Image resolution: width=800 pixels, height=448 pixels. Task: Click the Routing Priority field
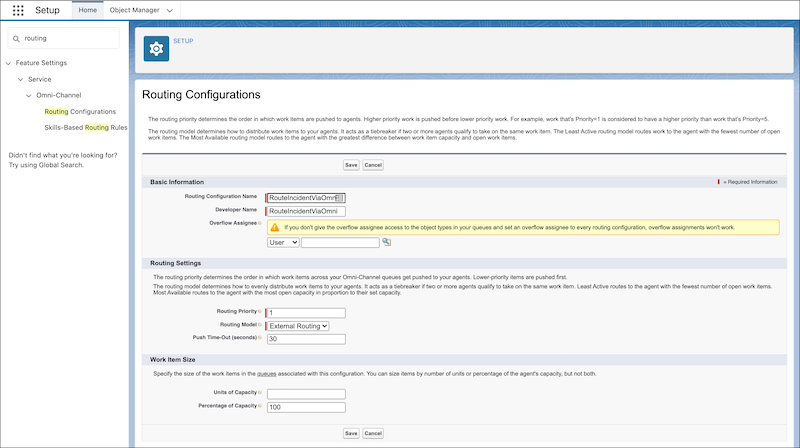point(306,313)
